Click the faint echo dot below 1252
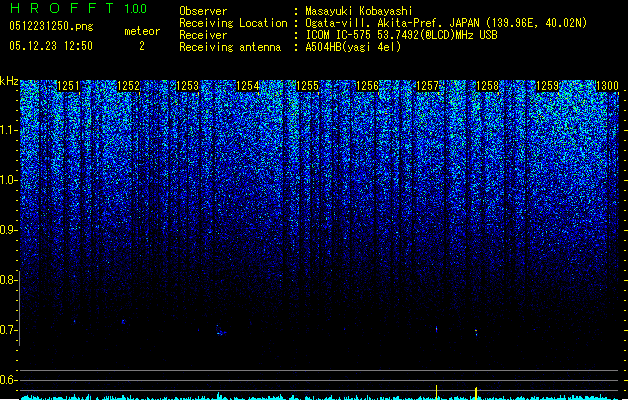Screen dimensions: 629x400 (124, 321)
